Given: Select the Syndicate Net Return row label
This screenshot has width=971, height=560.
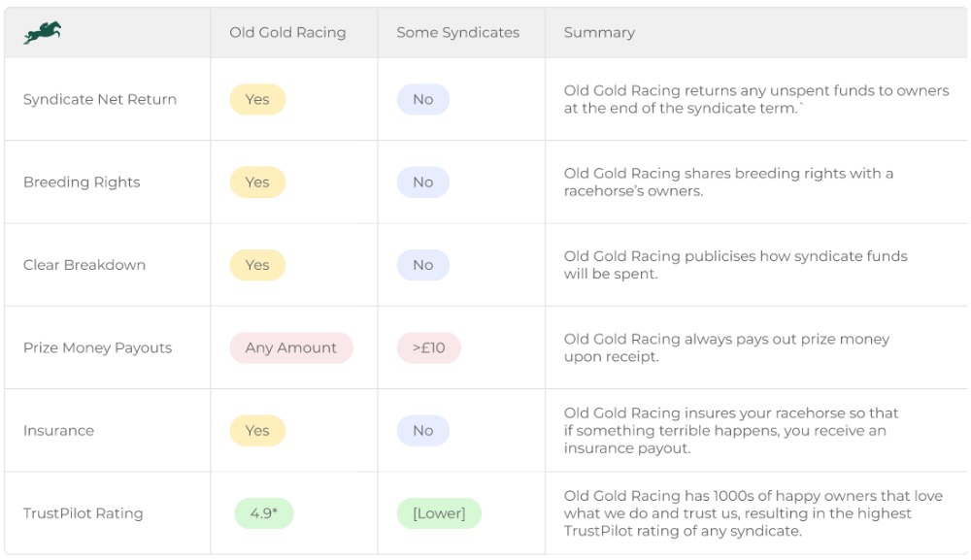Looking at the screenshot, I should pyautogui.click(x=100, y=99).
